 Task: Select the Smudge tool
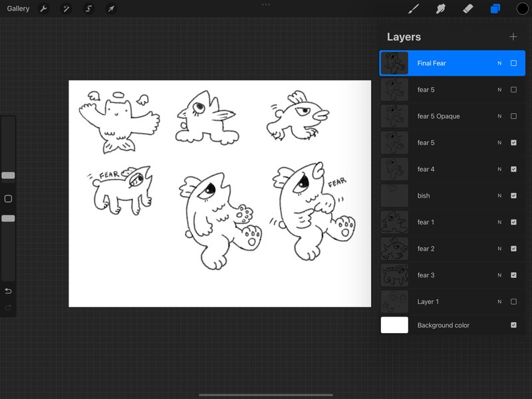tap(440, 9)
